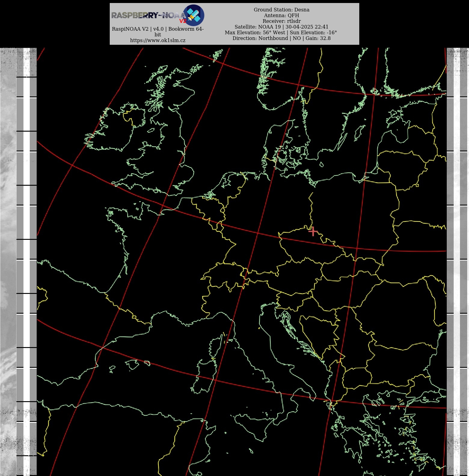The image size is (469, 476).
Task: Select the 'RaspiNOAA V2 | v4.0 | Bookworm 64-' text
Action: 158,29
